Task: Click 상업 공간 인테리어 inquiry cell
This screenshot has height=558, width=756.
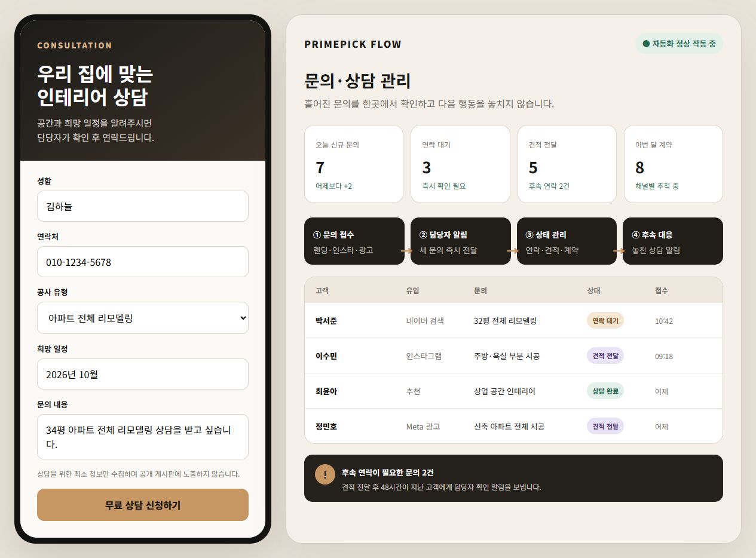Action: click(504, 391)
